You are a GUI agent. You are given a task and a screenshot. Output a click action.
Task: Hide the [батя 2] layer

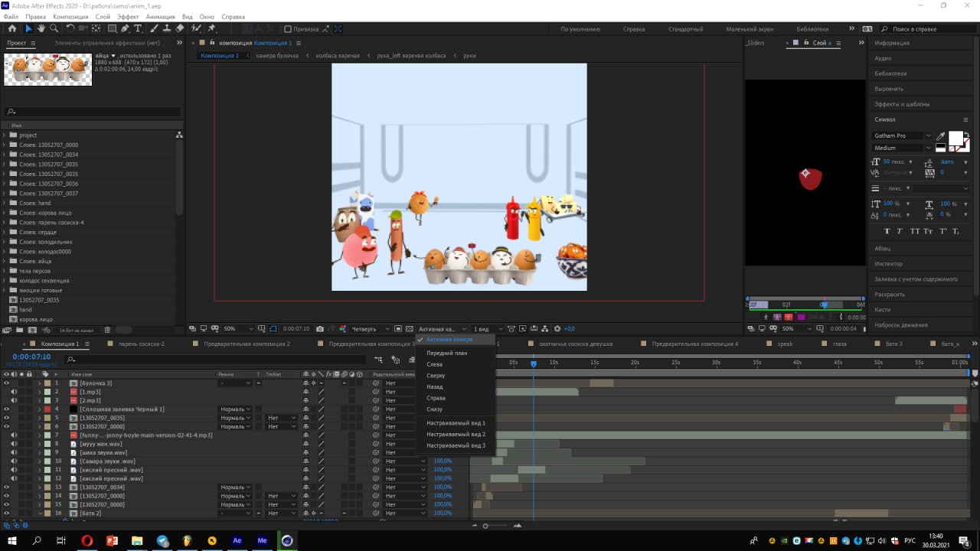pyautogui.click(x=6, y=513)
